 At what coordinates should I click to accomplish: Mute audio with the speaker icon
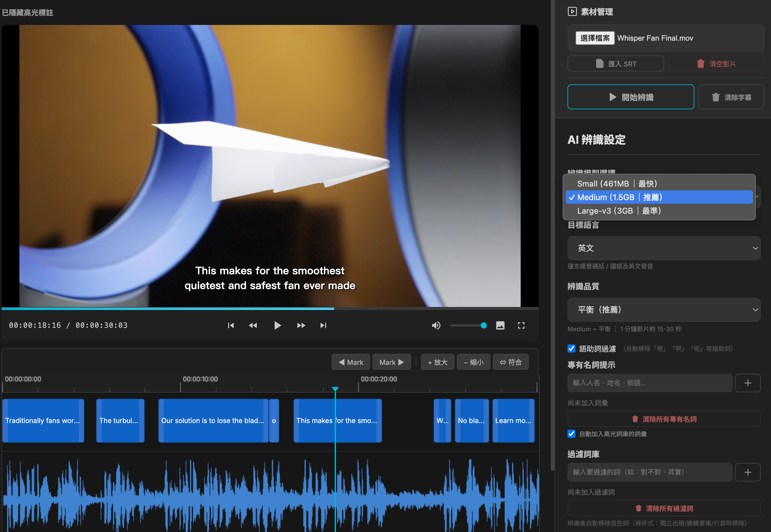pos(436,325)
